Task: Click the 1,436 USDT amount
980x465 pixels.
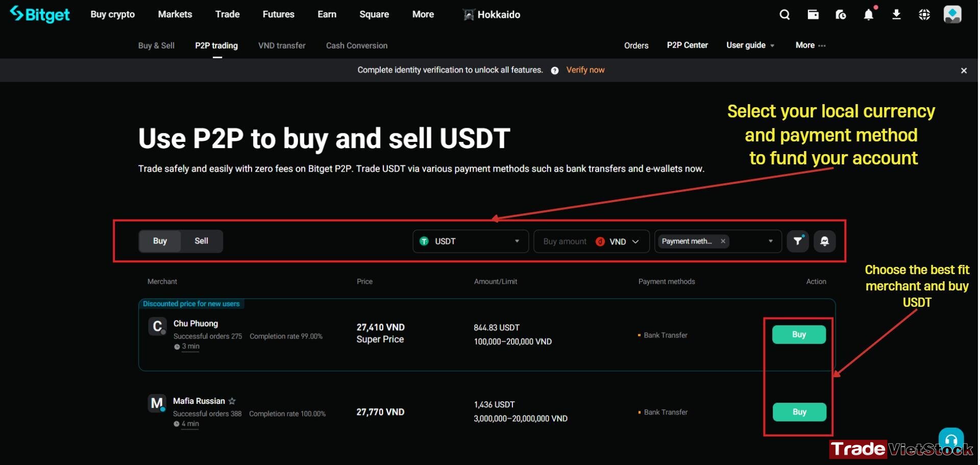Action: (x=494, y=405)
